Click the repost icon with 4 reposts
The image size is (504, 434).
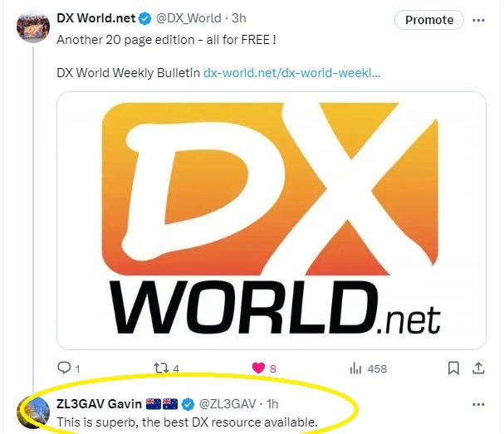click(161, 368)
